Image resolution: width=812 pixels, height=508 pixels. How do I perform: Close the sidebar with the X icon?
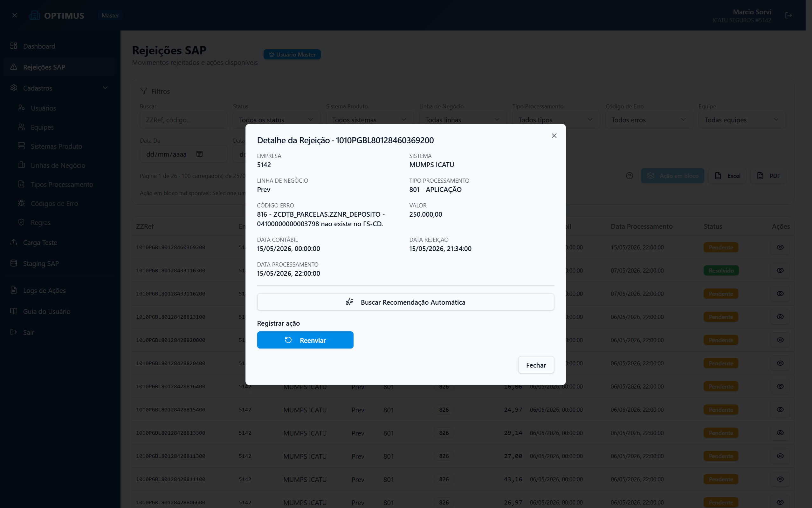tap(14, 16)
